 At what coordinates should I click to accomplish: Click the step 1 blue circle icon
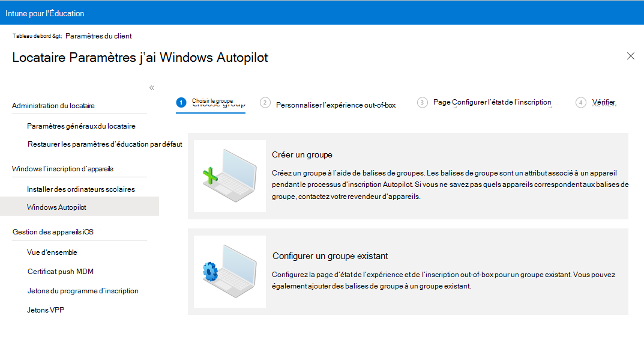(x=181, y=102)
